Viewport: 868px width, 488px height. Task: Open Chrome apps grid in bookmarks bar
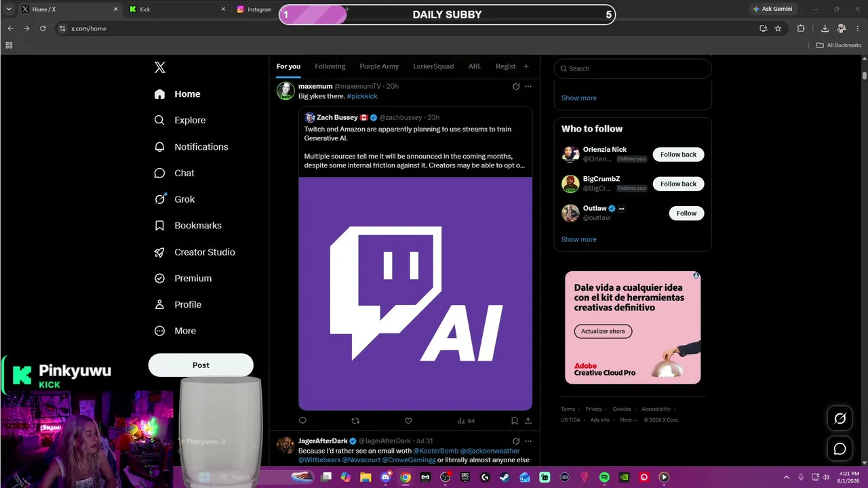[9, 45]
